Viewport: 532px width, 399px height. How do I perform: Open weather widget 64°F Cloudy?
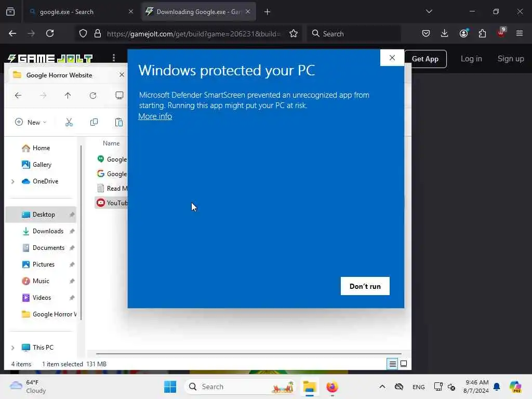tap(28, 387)
